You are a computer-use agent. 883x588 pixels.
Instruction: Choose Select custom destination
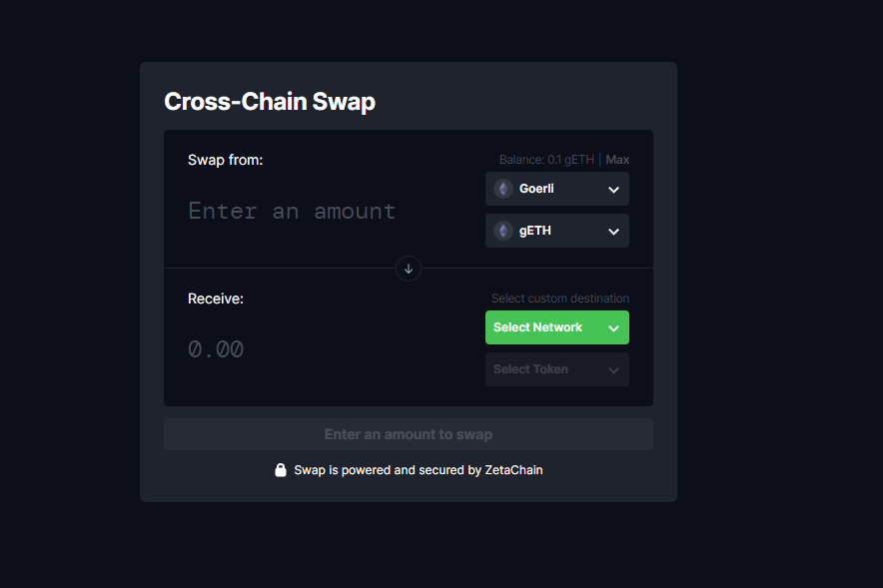point(559,298)
